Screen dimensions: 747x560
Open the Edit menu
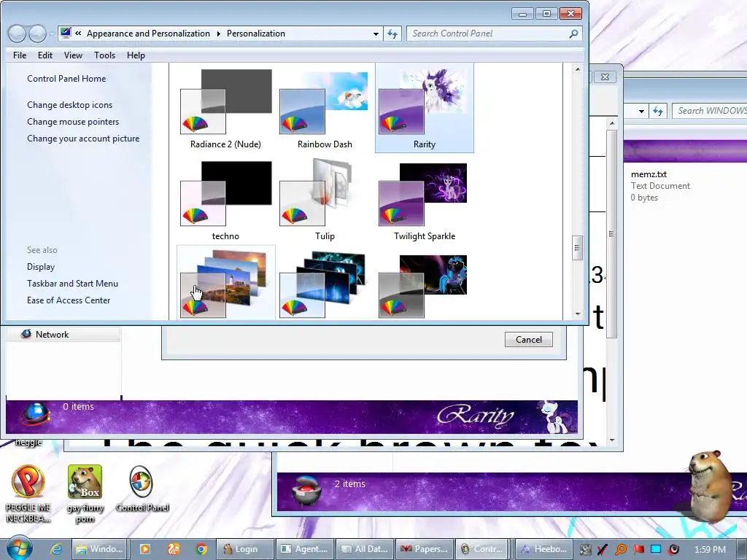(x=45, y=55)
